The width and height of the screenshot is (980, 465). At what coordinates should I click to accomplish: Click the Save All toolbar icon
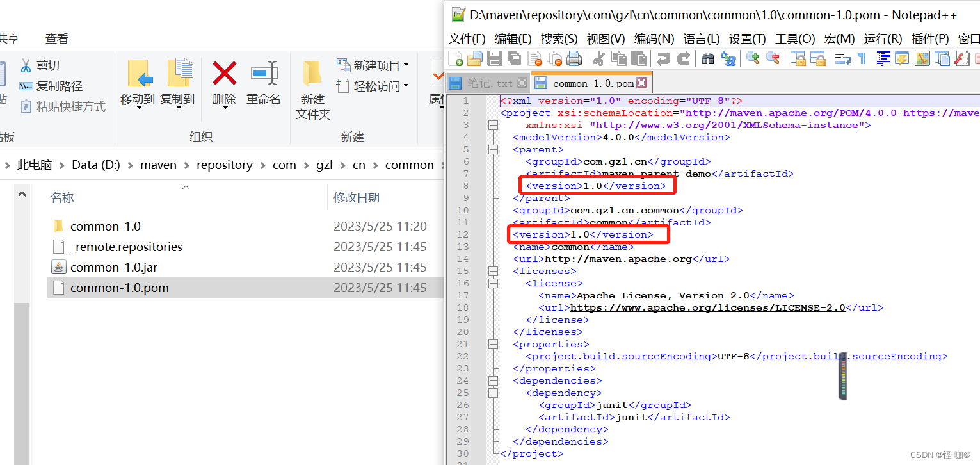[x=514, y=58]
